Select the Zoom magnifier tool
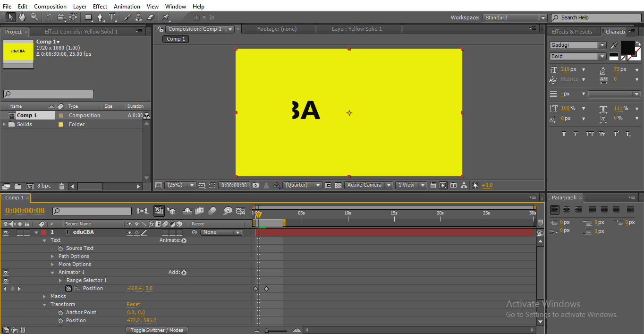This screenshot has width=644, height=334. point(34,17)
